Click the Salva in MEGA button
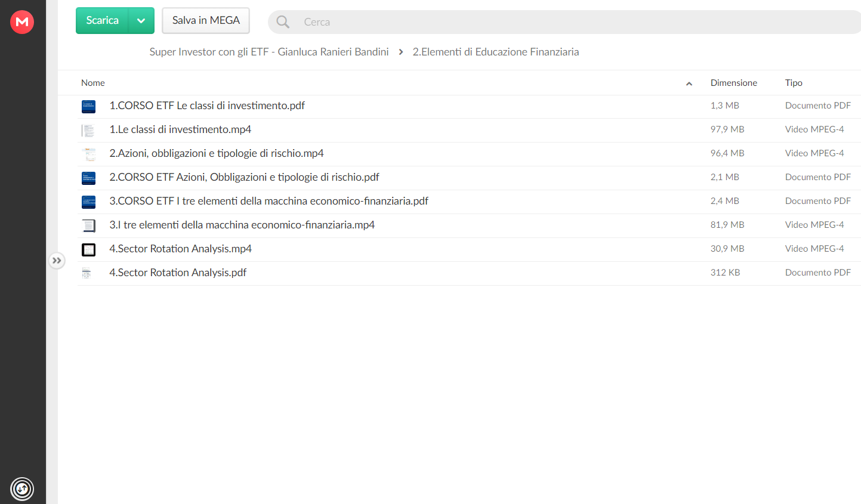This screenshot has width=861, height=504. pos(206,21)
